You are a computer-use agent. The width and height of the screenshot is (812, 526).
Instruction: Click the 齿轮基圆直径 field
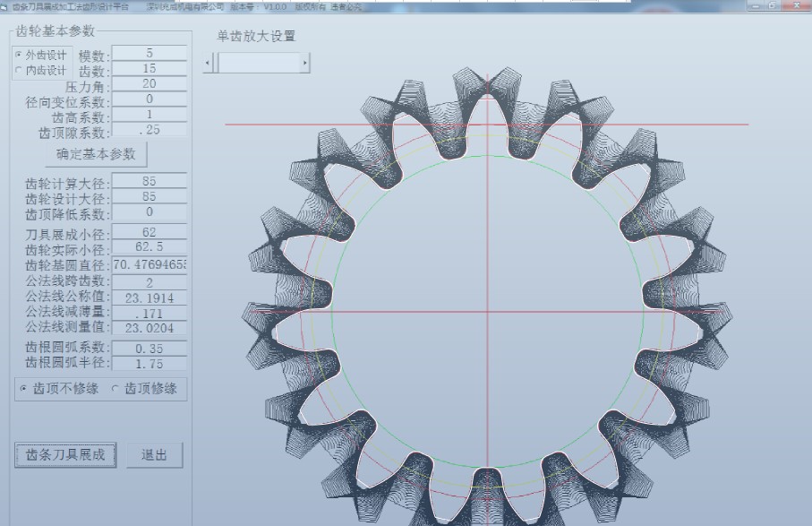coord(150,265)
